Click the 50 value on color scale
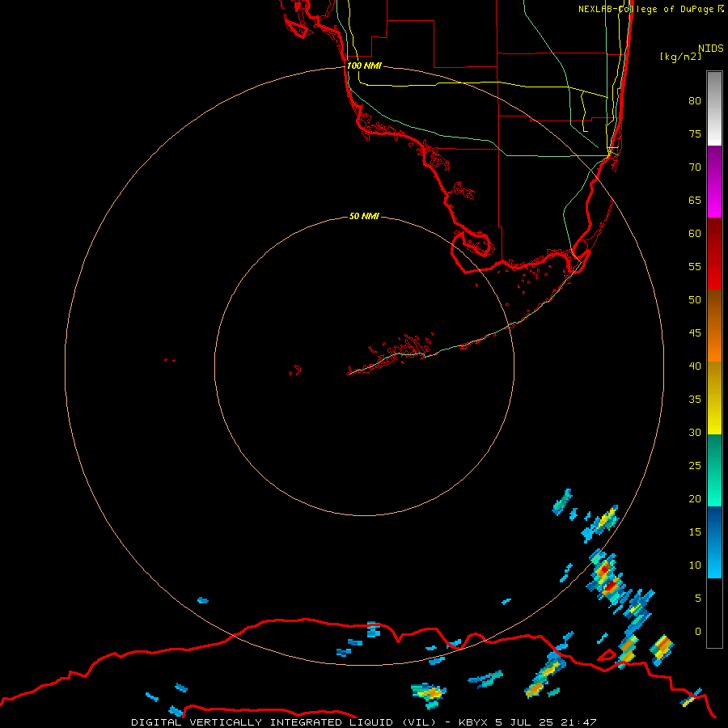This screenshot has width=728, height=728. [695, 299]
